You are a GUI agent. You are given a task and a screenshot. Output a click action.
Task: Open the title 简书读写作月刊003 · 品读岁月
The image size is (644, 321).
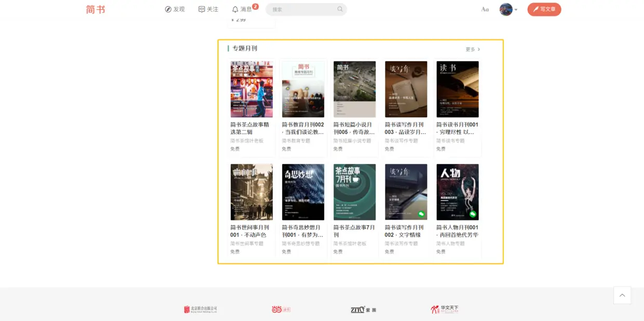coord(406,129)
